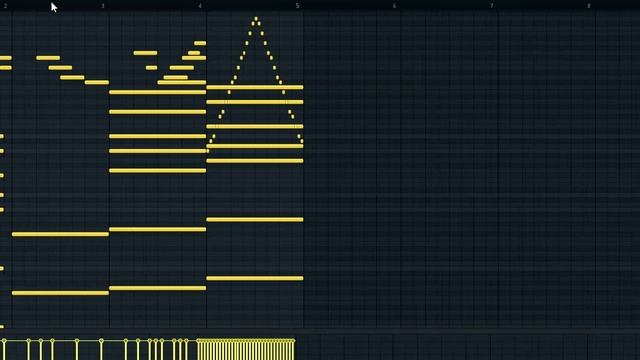Click bar 6 marker in timeline ruler
Viewport: 640px width, 360px height.
click(394, 6)
